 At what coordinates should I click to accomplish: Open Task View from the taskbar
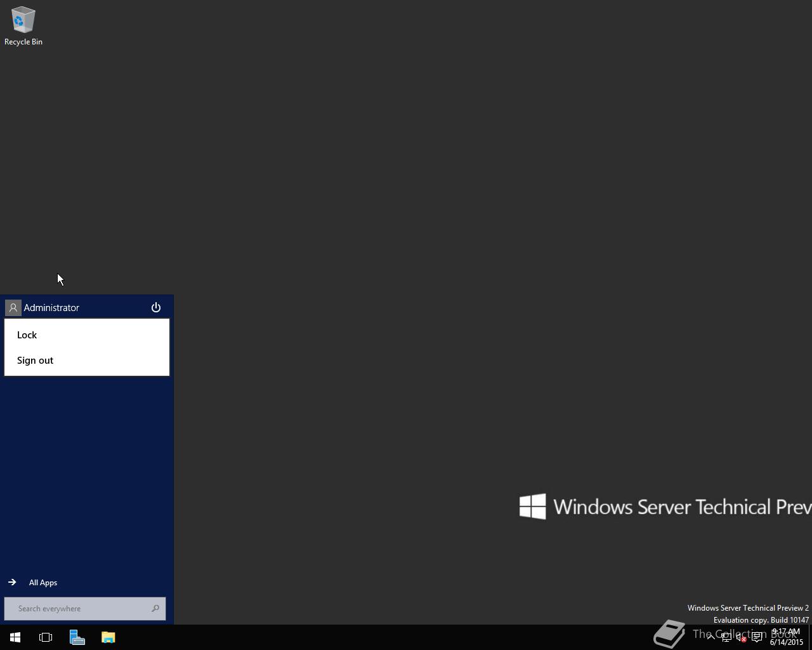click(x=46, y=637)
